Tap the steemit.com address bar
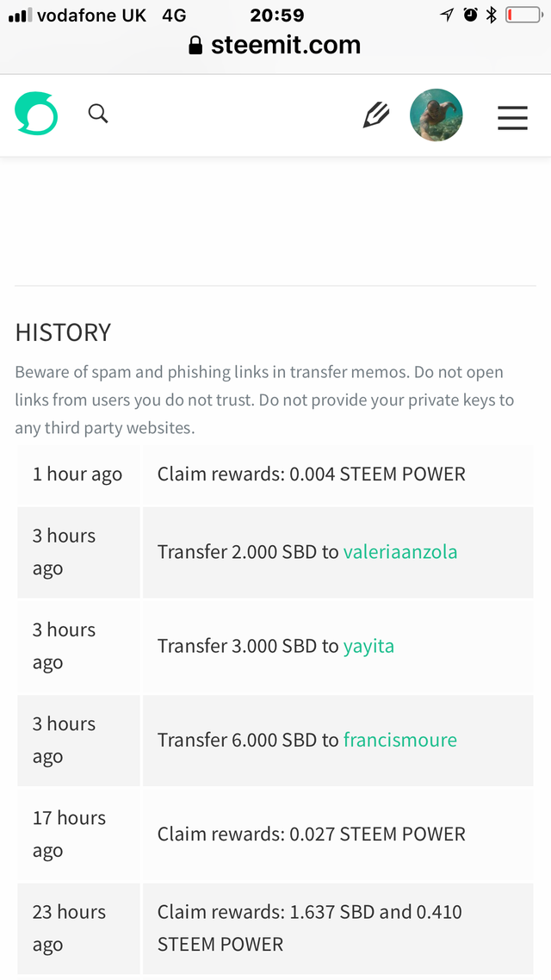The image size is (551, 980). [x=285, y=46]
